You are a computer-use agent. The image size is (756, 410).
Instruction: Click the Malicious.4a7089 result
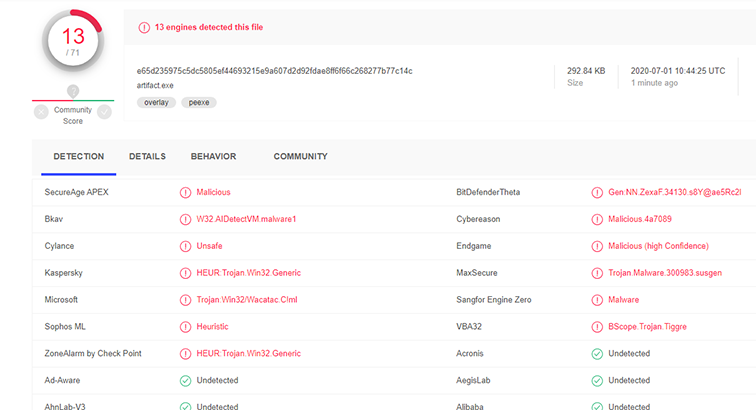(640, 219)
